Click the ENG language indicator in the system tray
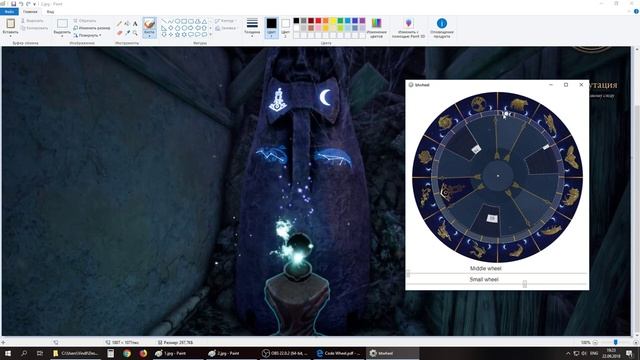This screenshot has height=360, width=640. click(594, 353)
